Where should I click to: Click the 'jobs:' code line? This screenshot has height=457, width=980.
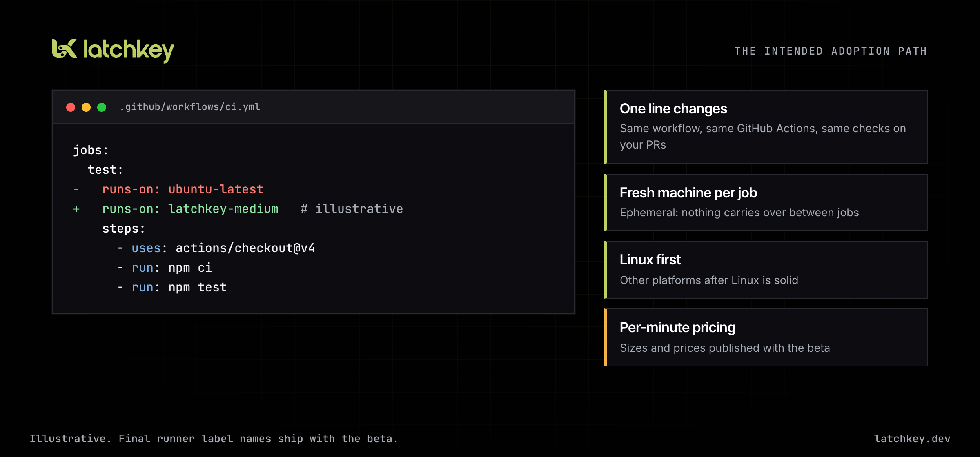[x=91, y=150]
